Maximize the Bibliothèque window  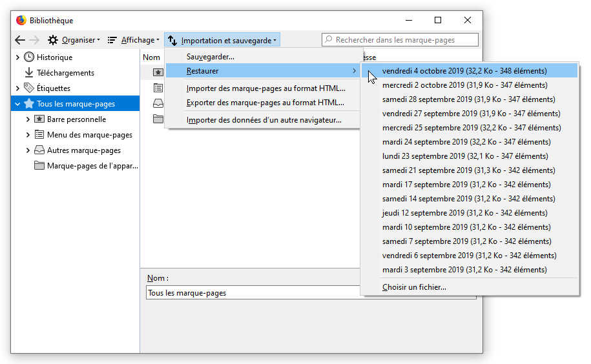click(x=437, y=20)
